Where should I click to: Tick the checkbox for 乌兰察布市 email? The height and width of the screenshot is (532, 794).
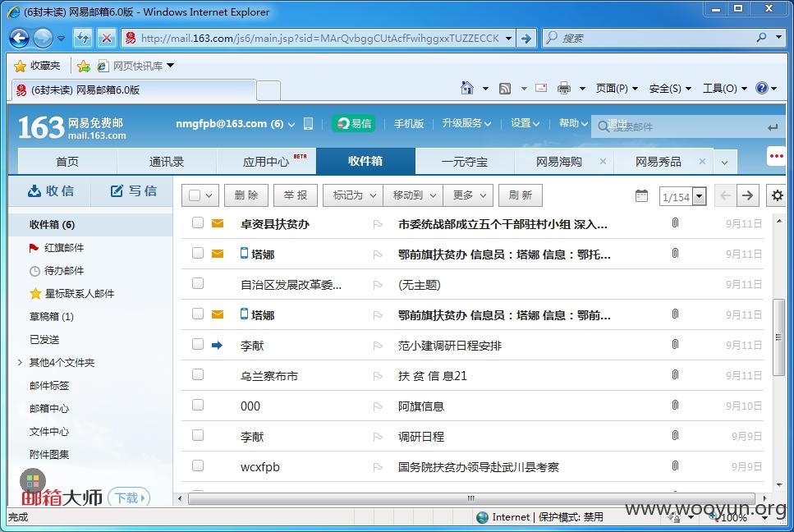198,374
